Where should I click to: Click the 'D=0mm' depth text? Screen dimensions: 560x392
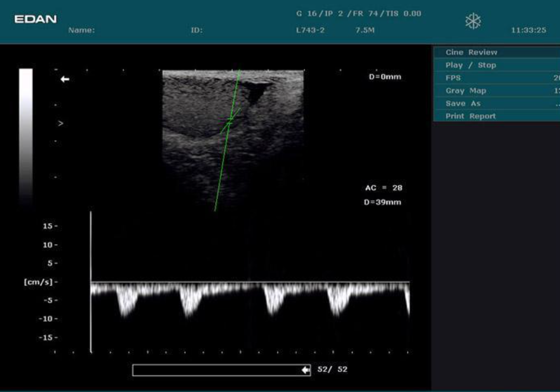385,77
